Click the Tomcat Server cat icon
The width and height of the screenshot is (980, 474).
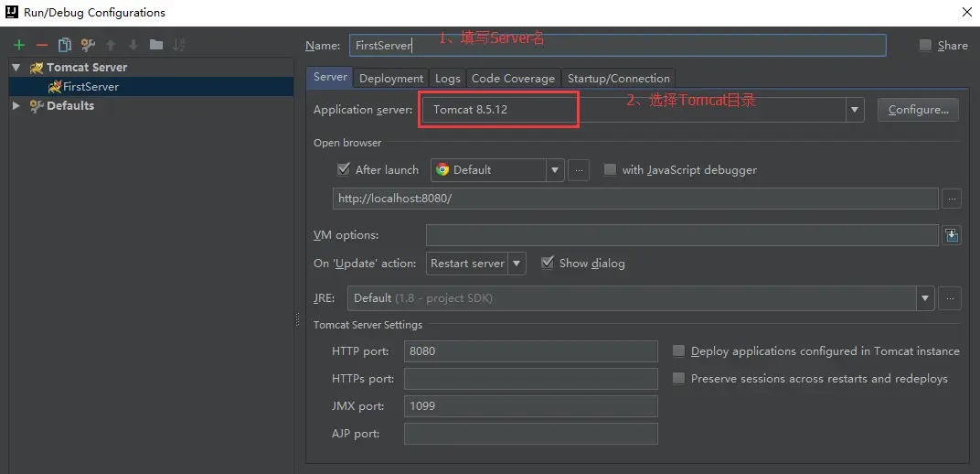coord(37,68)
